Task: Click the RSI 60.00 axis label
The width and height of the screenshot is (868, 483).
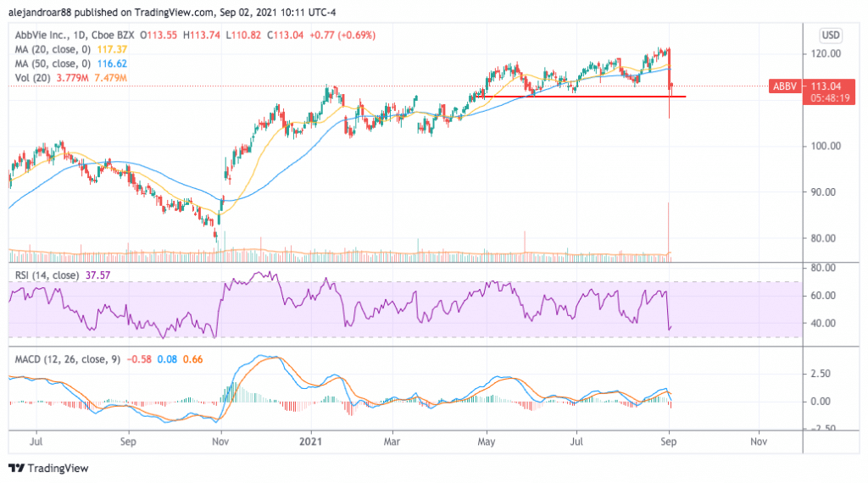Action: (822, 296)
